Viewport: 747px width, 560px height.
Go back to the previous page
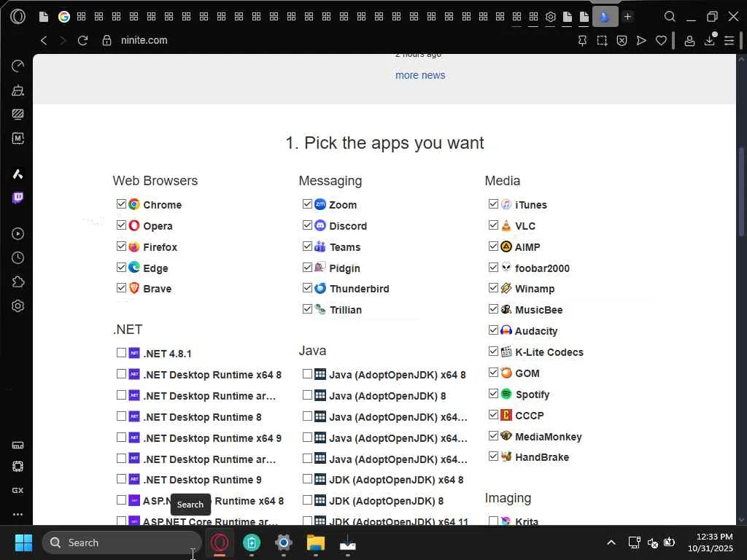[44, 41]
